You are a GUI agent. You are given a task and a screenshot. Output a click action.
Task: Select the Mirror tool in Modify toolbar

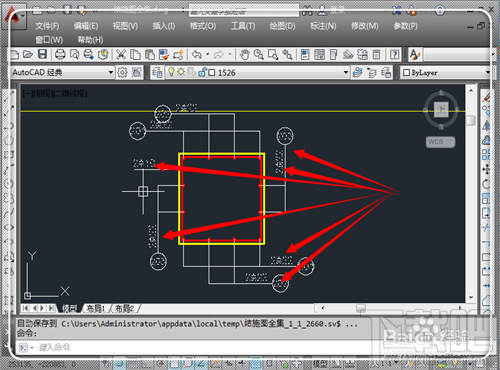[x=486, y=126]
